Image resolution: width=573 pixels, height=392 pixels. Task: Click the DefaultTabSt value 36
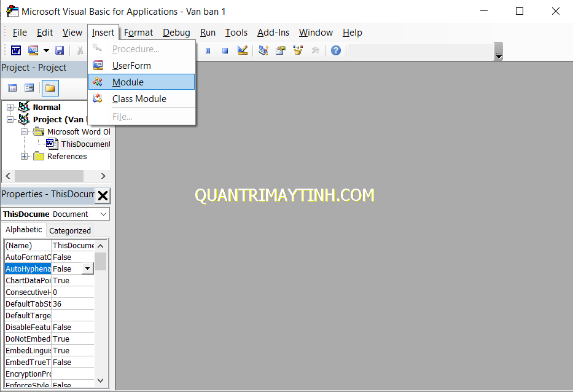72,304
